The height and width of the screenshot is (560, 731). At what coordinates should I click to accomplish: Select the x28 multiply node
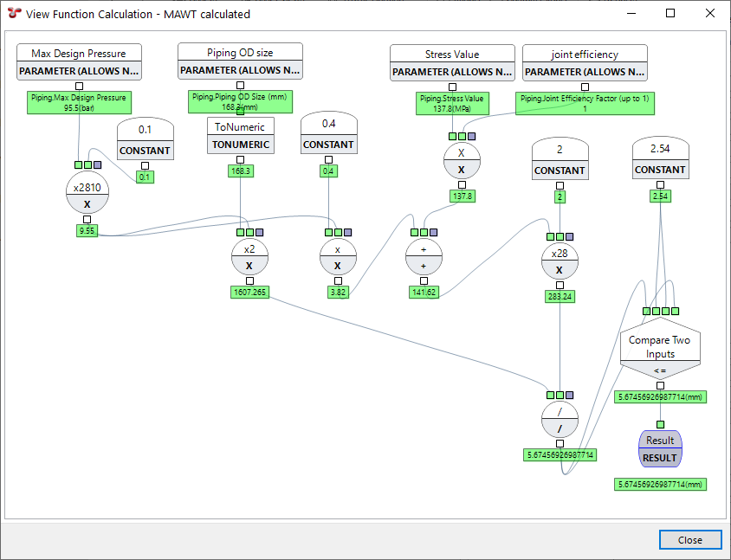click(x=560, y=261)
